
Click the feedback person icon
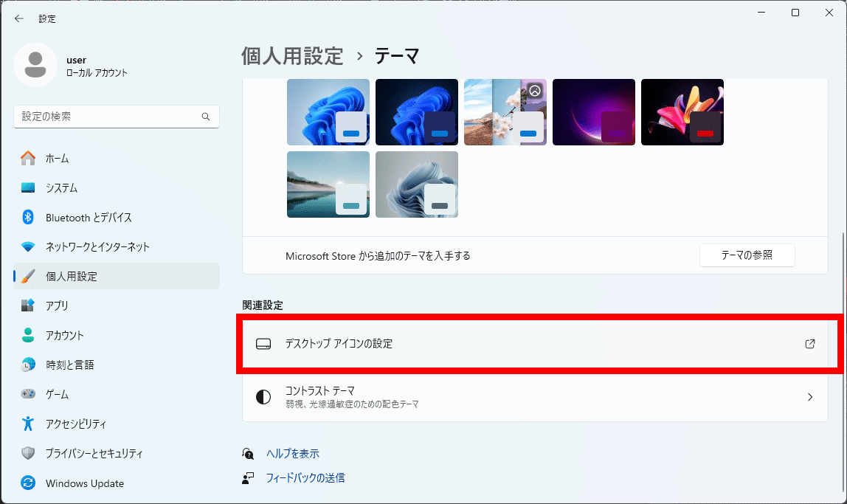(248, 478)
